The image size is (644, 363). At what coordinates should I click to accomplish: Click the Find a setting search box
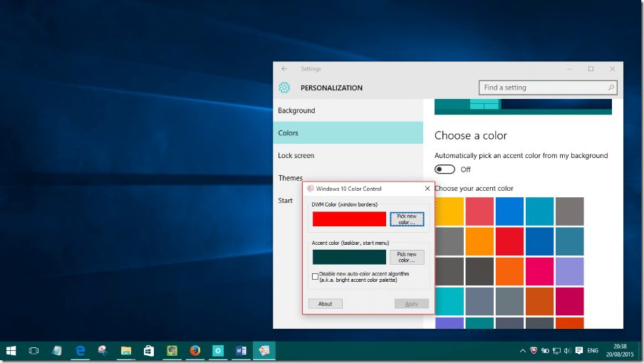(548, 88)
